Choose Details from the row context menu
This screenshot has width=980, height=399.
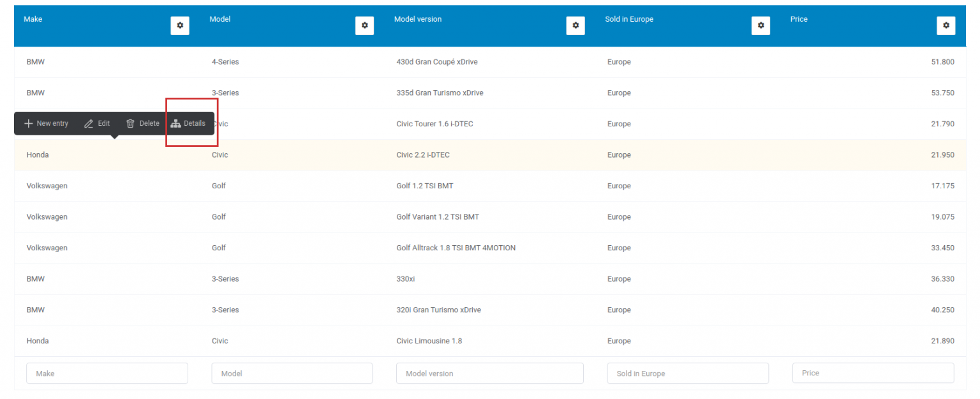[x=189, y=123]
